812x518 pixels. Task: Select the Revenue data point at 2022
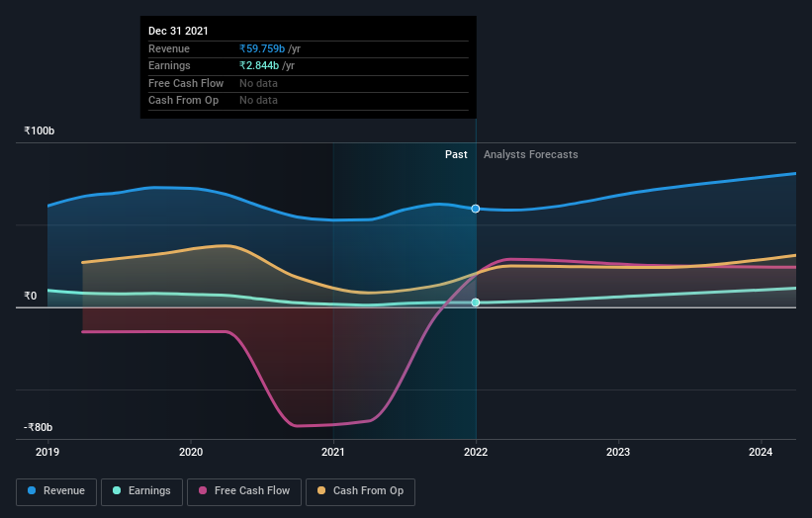point(476,209)
